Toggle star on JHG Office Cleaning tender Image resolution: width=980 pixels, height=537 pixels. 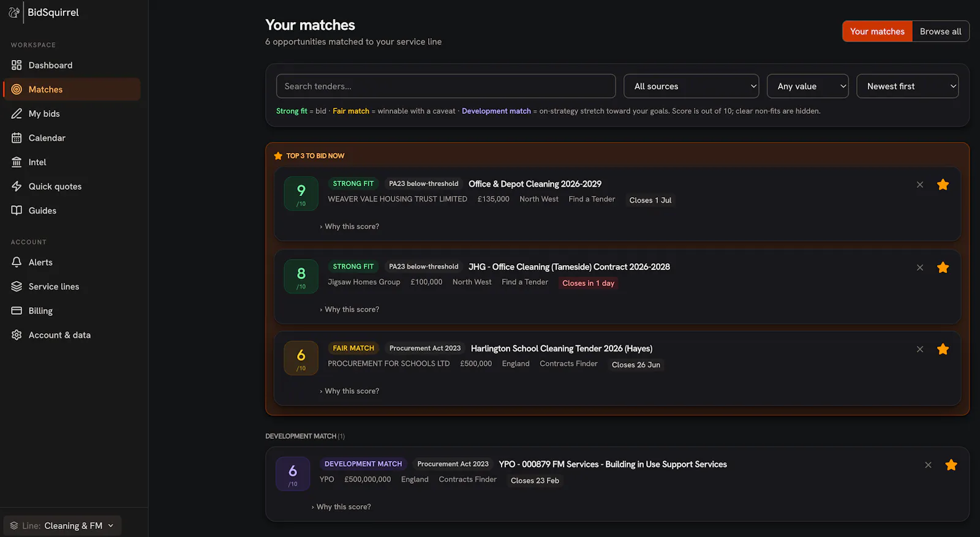point(943,268)
